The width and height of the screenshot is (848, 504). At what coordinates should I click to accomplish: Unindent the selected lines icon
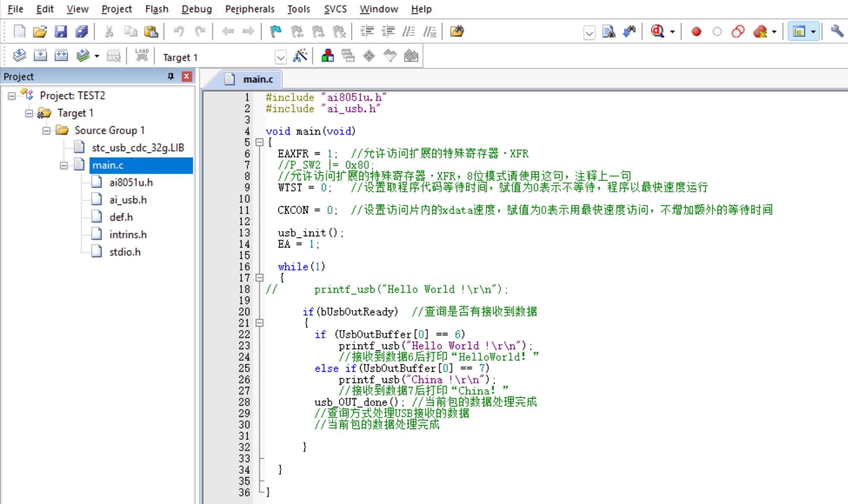tap(388, 31)
